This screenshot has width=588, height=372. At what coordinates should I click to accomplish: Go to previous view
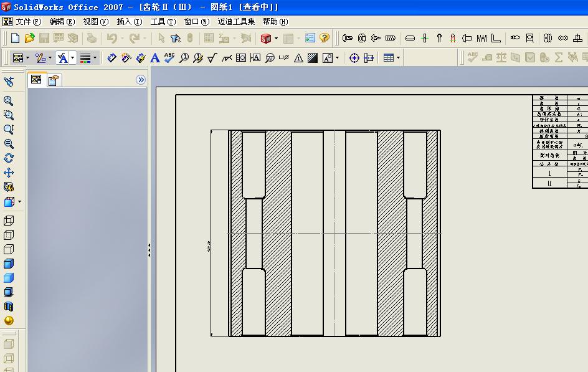[9, 82]
